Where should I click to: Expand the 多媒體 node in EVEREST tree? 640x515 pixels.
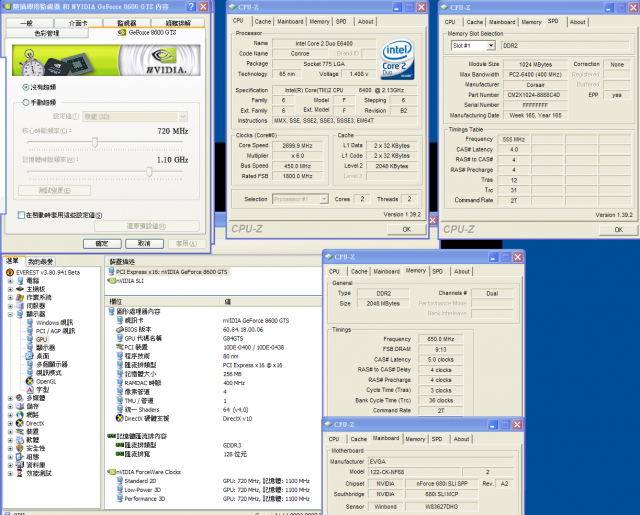pos(10,398)
